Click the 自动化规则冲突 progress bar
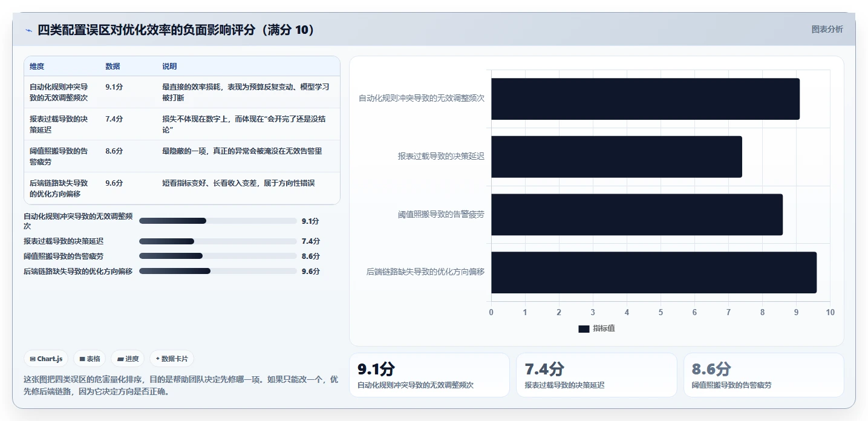 218,221
